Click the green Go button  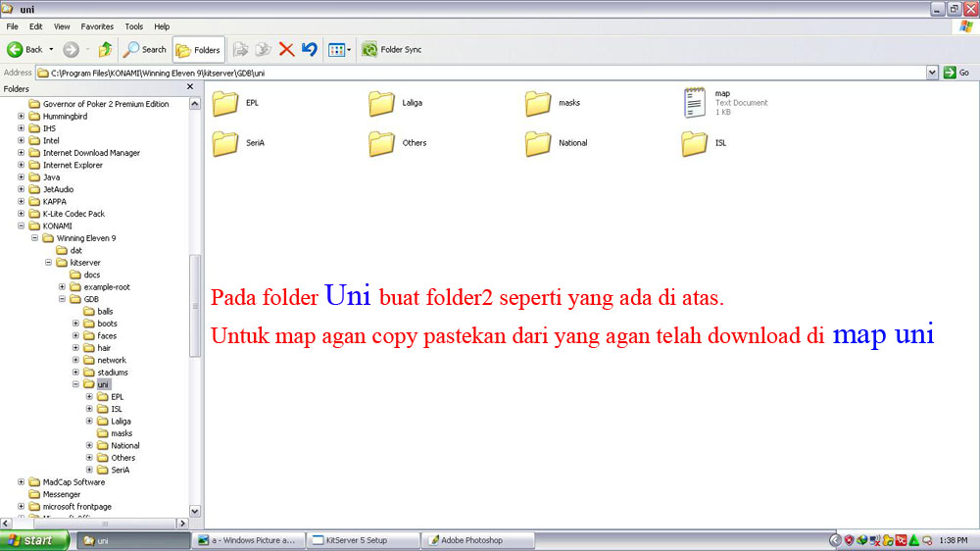click(956, 73)
